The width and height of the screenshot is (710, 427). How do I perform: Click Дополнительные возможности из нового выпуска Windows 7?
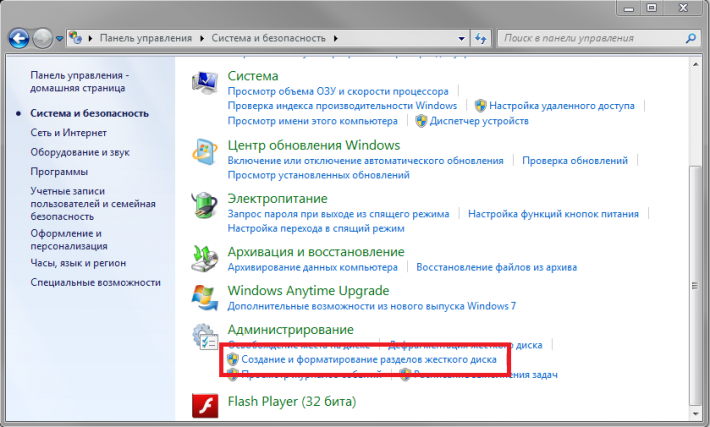point(371,307)
